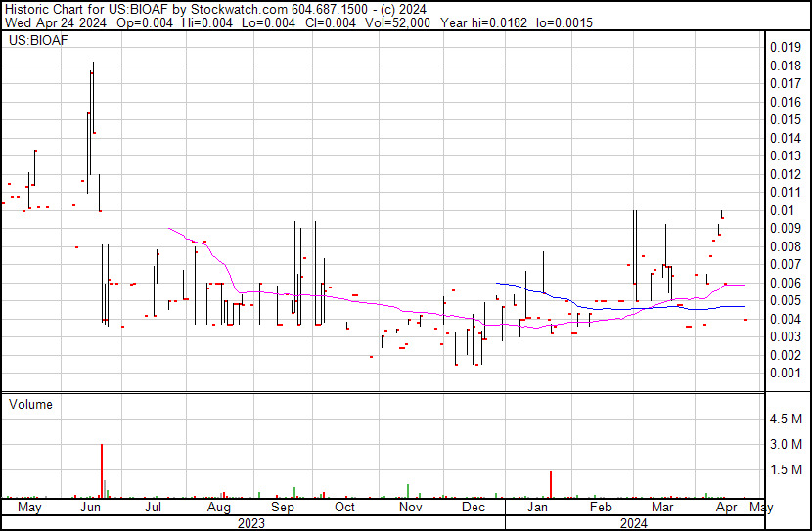
Task: Click the Apr month label on time axis
Action: point(727,508)
